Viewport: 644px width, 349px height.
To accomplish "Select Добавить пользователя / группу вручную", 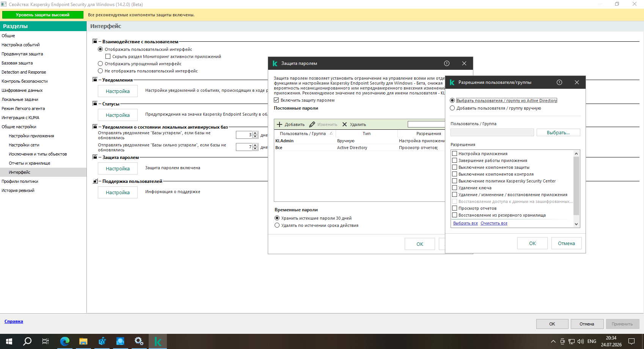I will (452, 108).
